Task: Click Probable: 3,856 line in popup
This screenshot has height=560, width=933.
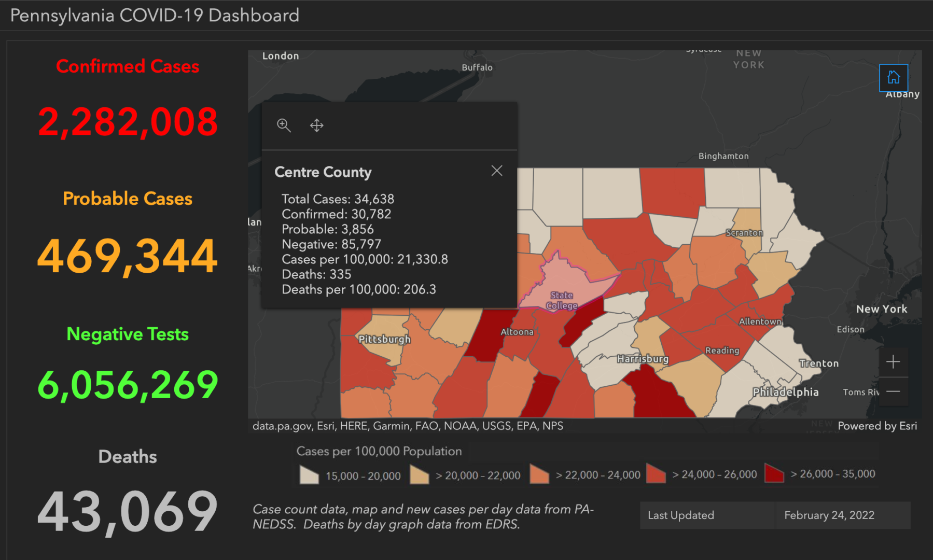Action: (327, 229)
